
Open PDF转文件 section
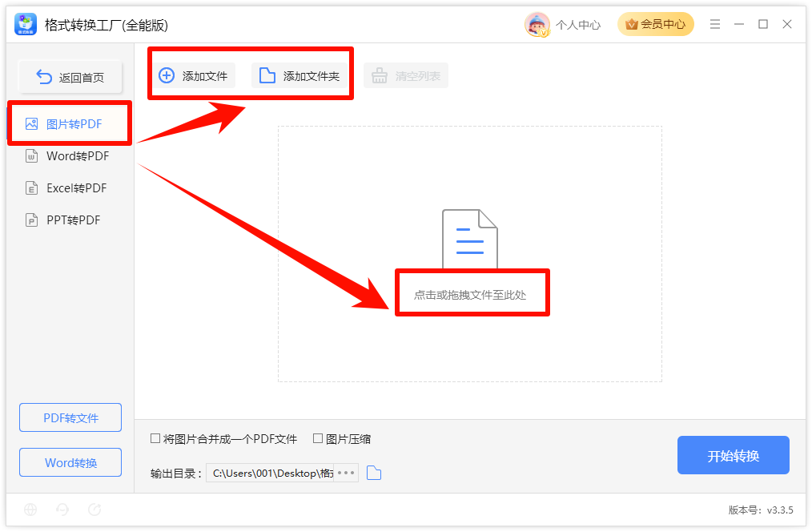coord(70,417)
